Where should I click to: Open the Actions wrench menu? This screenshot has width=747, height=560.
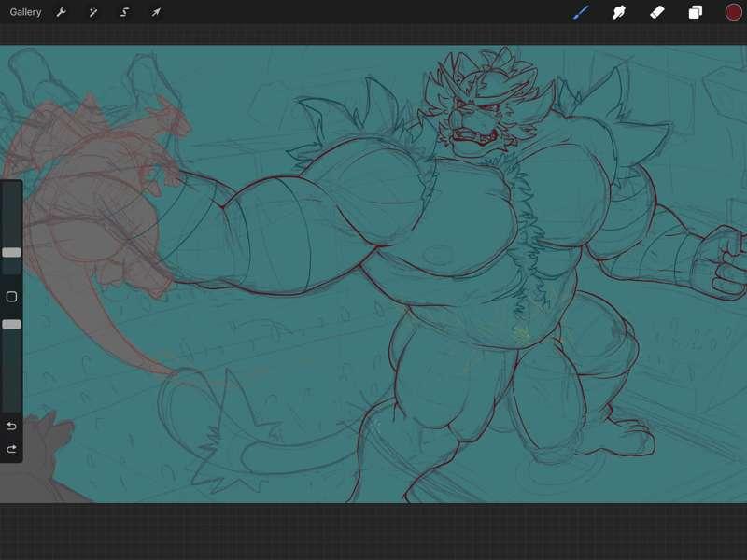click(x=61, y=12)
